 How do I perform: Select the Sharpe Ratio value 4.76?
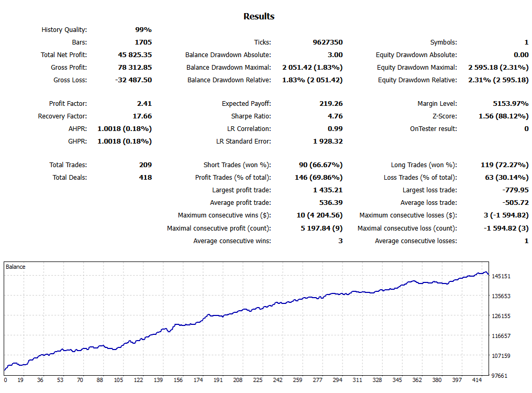tap(335, 116)
